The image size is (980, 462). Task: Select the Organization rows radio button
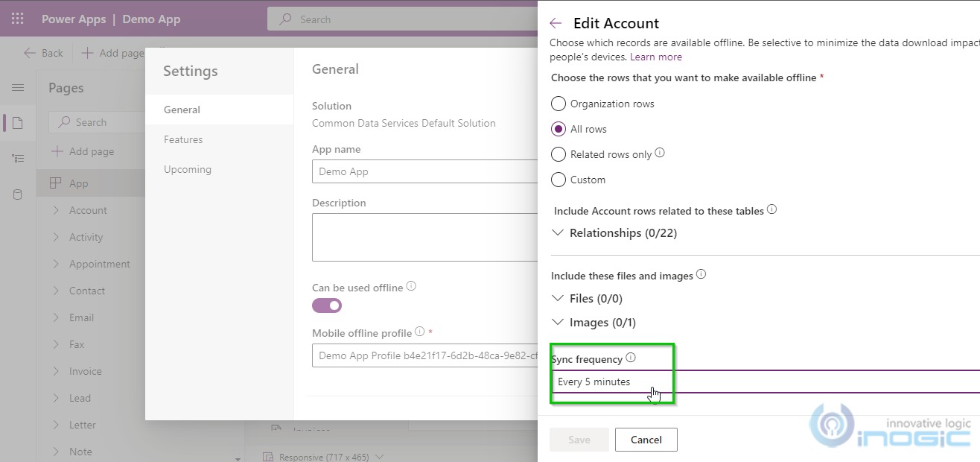[x=559, y=104]
